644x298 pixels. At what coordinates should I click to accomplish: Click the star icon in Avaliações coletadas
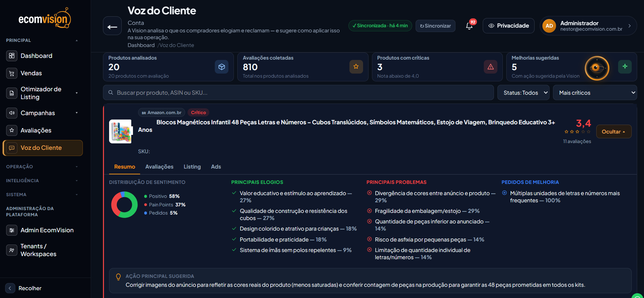356,67
